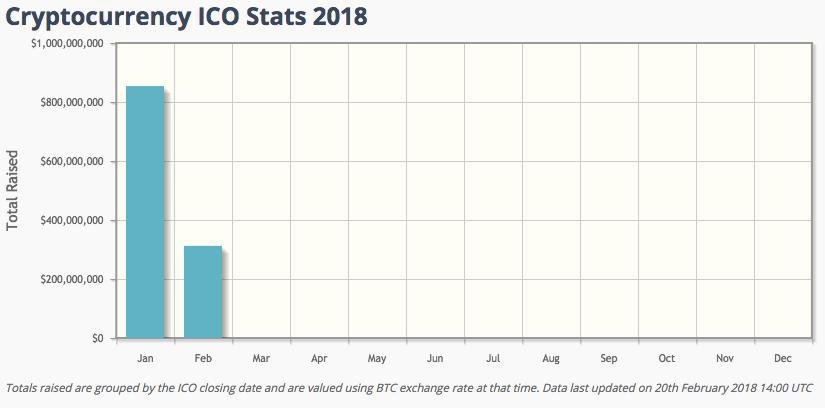Click the Total Raised axis label

13,190
